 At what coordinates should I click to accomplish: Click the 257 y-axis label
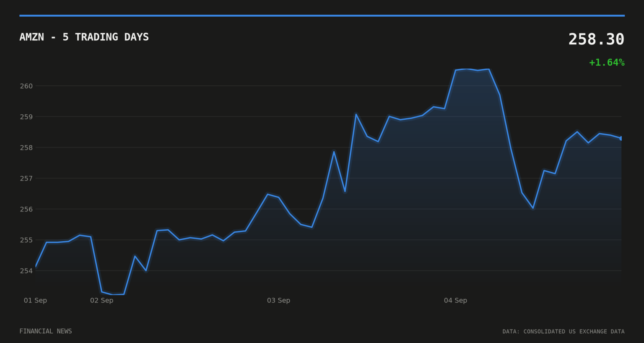click(26, 178)
